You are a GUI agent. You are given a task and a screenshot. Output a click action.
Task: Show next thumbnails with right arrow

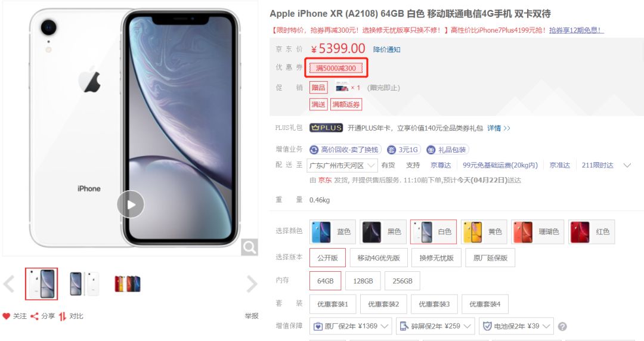(x=252, y=284)
